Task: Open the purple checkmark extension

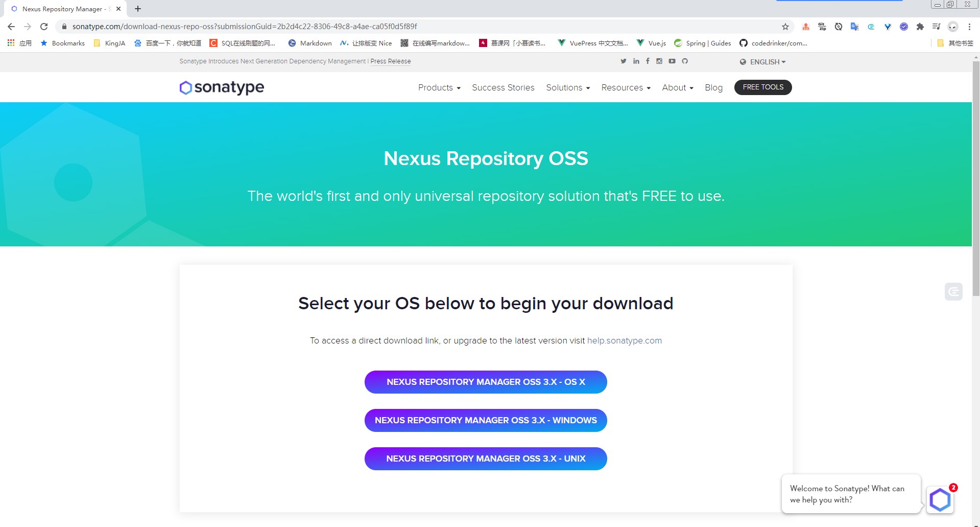Action: tap(904, 27)
